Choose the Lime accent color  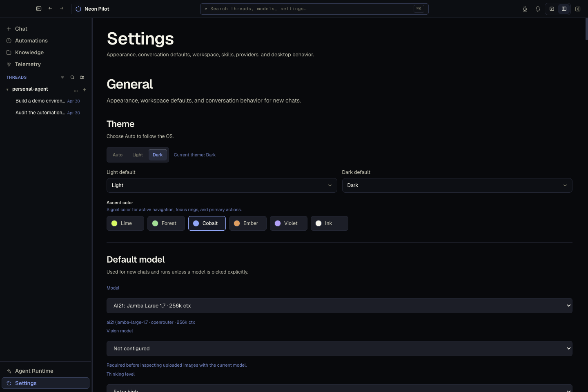[125, 223]
